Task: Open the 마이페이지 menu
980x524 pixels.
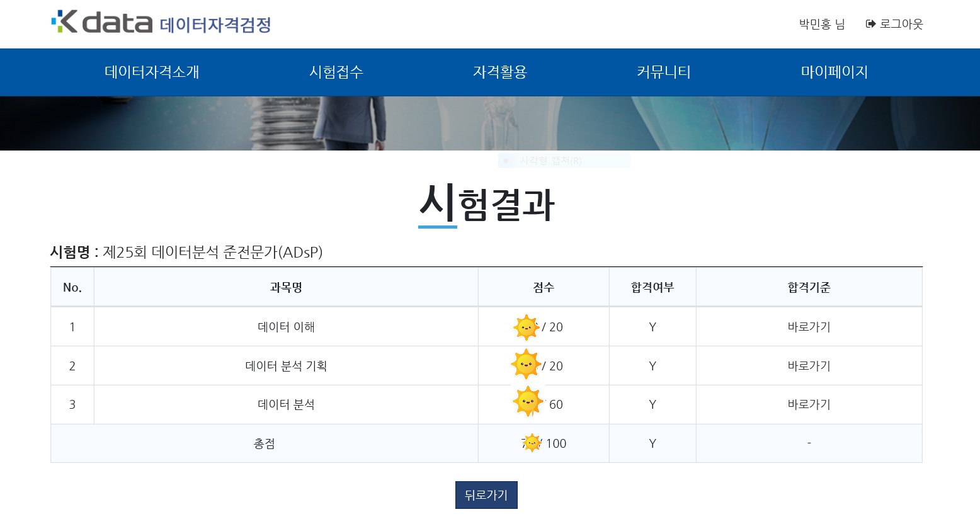Action: pos(835,72)
